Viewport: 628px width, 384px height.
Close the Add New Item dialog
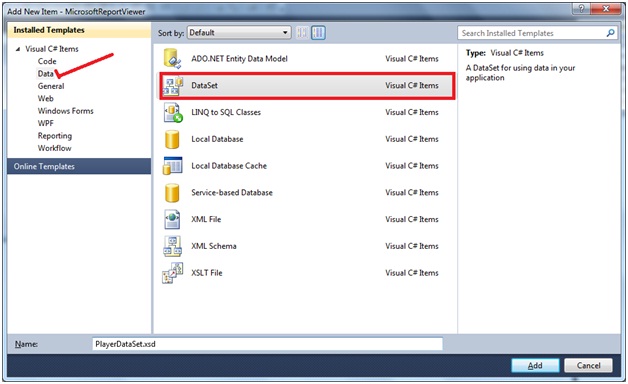point(606,8)
